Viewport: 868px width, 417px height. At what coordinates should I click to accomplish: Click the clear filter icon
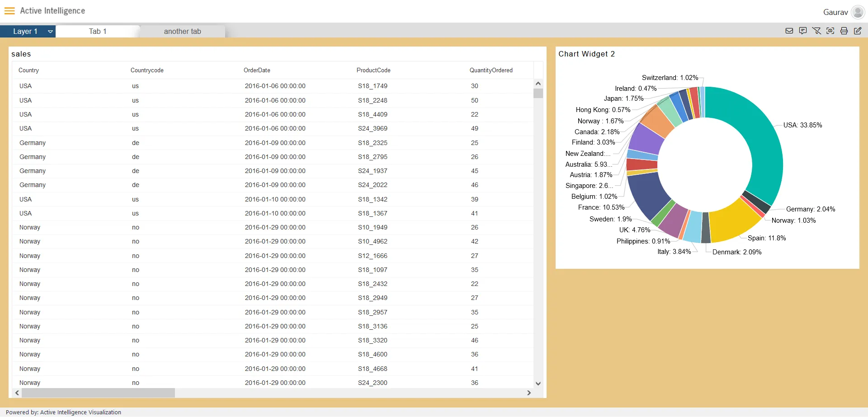[816, 31]
